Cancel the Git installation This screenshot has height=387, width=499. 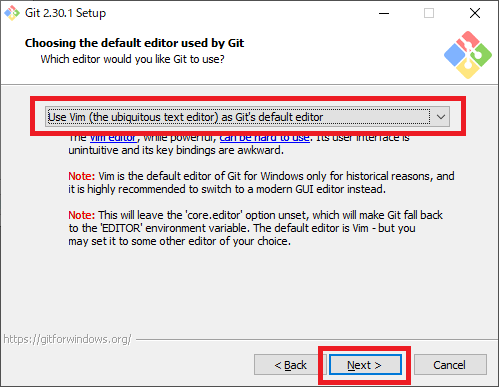point(450,365)
